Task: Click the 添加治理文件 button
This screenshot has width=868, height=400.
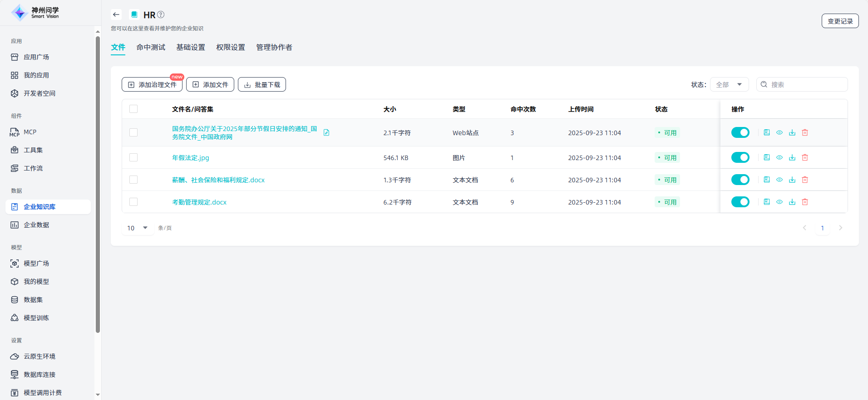Action: (x=152, y=84)
